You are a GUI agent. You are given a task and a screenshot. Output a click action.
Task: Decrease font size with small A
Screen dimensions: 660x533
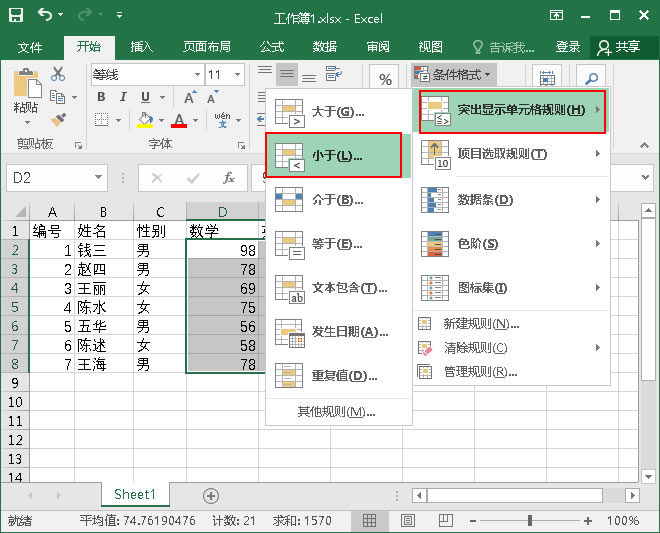click(213, 97)
